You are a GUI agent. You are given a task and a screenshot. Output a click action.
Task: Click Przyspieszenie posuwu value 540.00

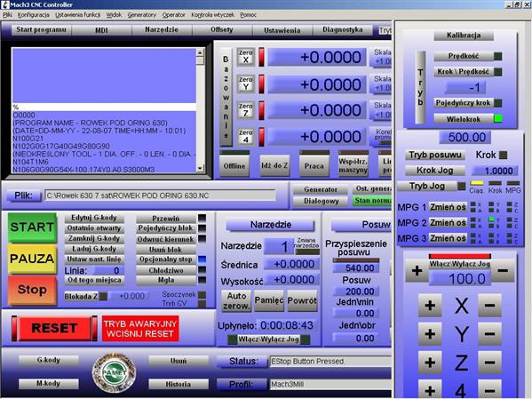point(356,267)
